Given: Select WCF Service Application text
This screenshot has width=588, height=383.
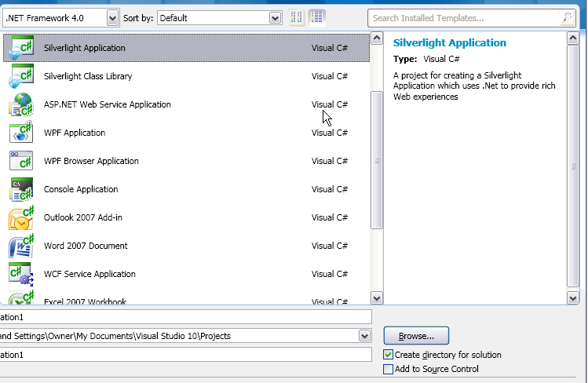Looking at the screenshot, I should [x=89, y=274].
